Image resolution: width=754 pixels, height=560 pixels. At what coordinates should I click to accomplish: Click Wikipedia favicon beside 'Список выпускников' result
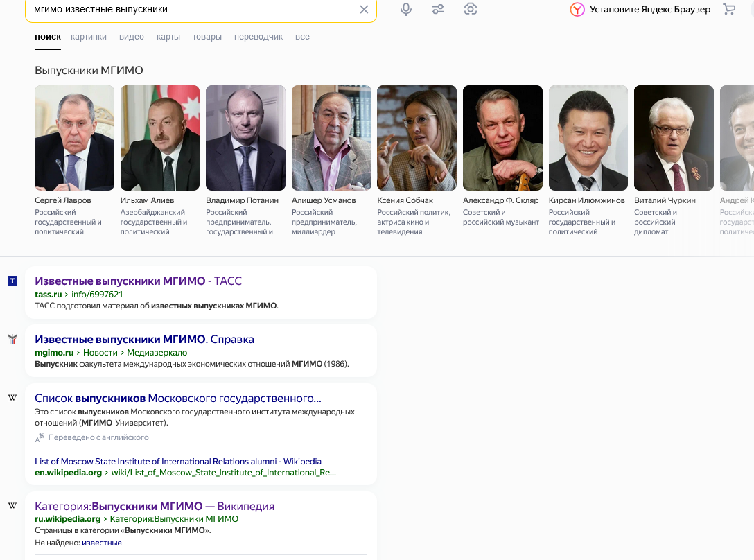pyautogui.click(x=12, y=397)
